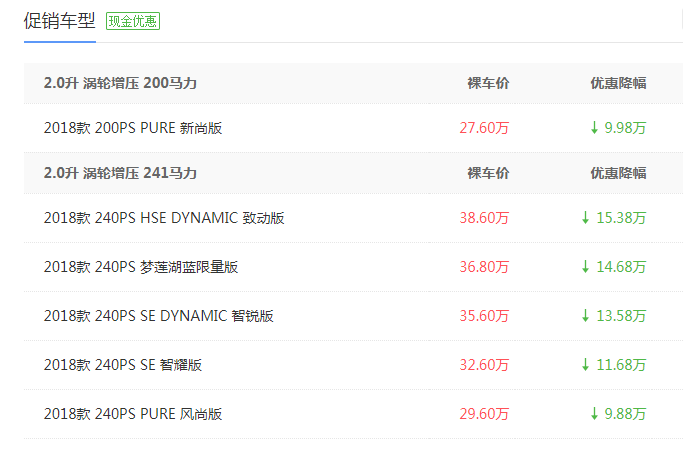This screenshot has width=683, height=449.
Task: Click green down arrow beside 9.98万
Action: [594, 127]
